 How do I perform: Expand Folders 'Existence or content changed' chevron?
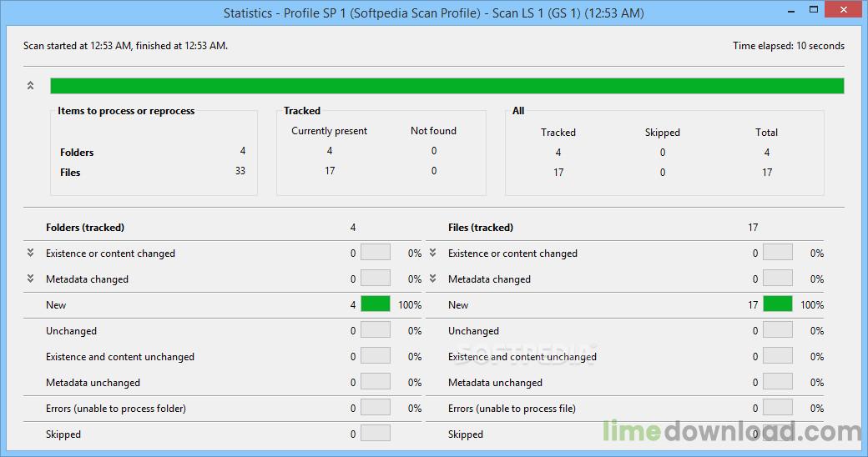point(30,253)
